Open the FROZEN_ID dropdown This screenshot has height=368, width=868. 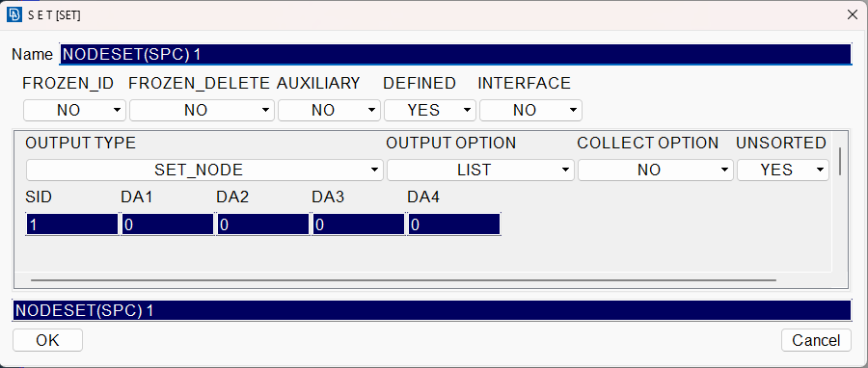[74, 110]
